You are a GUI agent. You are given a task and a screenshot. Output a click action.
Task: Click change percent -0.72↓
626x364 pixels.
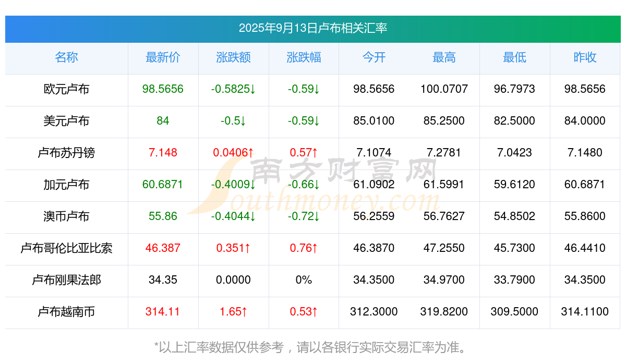tap(304, 216)
